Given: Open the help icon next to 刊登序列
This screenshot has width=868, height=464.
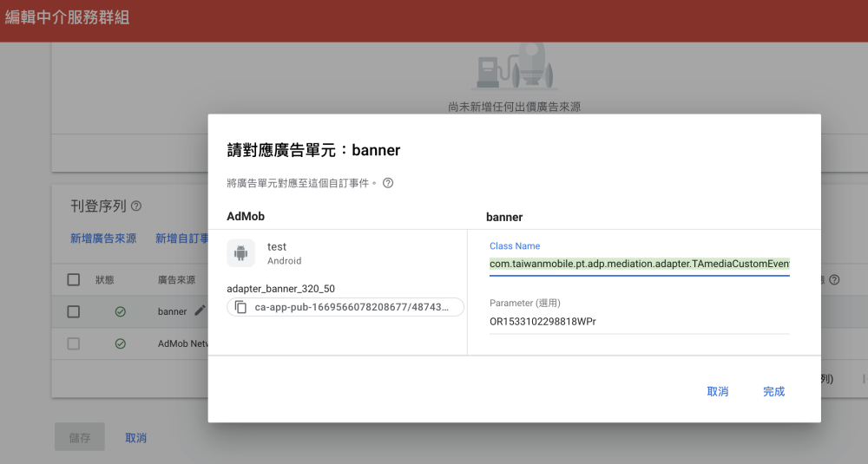Looking at the screenshot, I should [136, 206].
